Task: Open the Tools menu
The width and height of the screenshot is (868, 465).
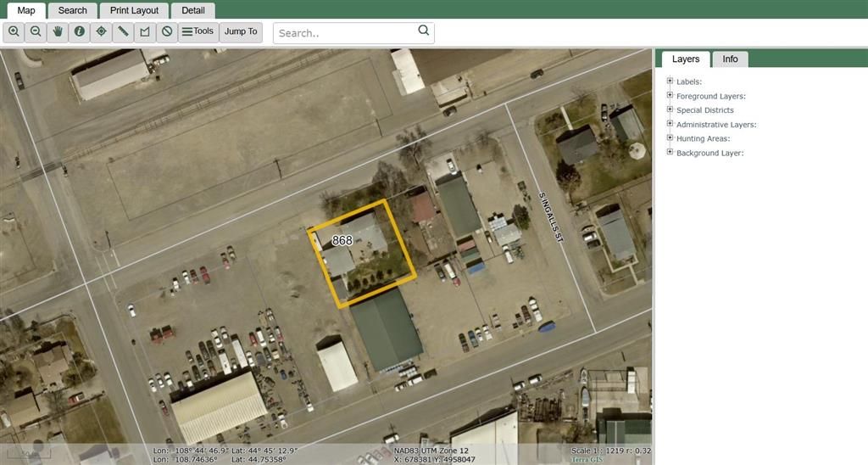Action: [198, 31]
